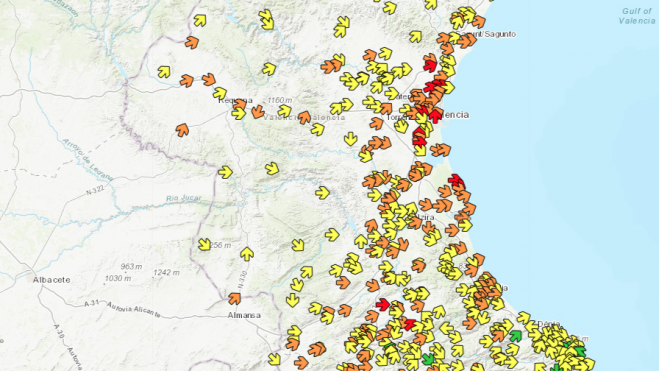
Task: Click the yellow down arrow northeast of Almansa
Action: (292, 300)
